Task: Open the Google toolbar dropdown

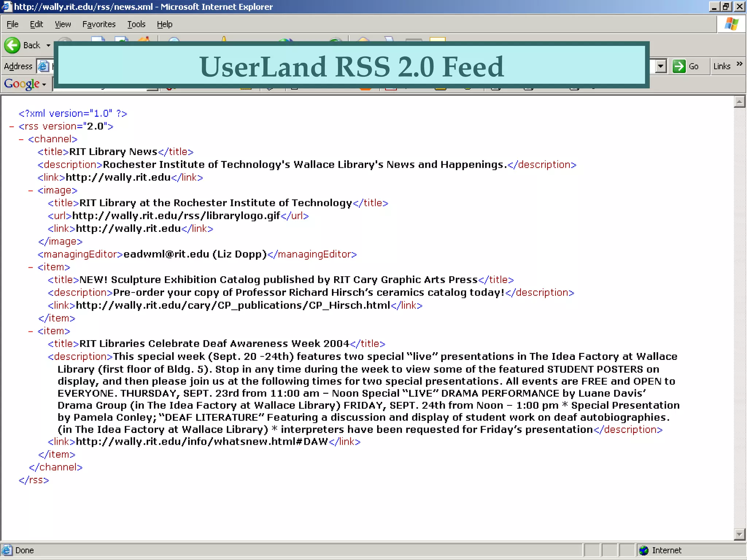Action: coord(44,85)
